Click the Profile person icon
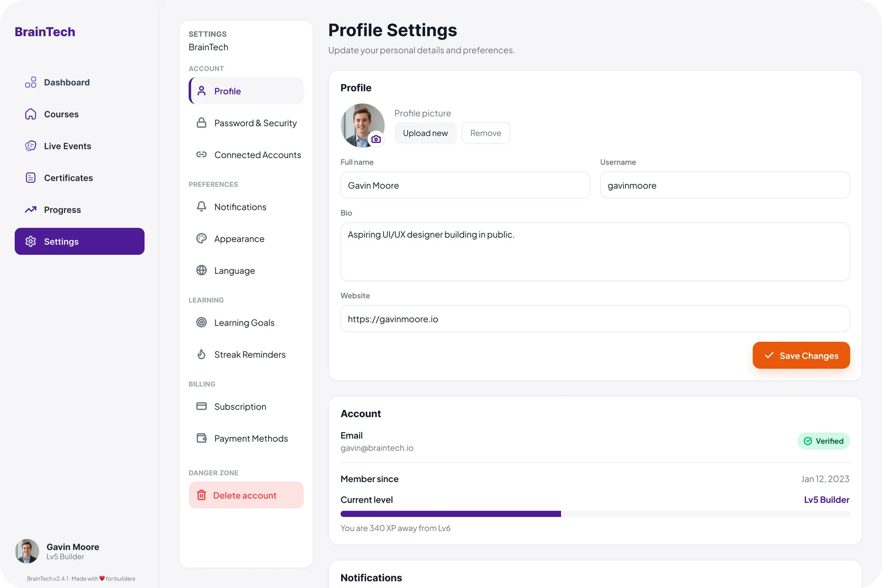 201,91
